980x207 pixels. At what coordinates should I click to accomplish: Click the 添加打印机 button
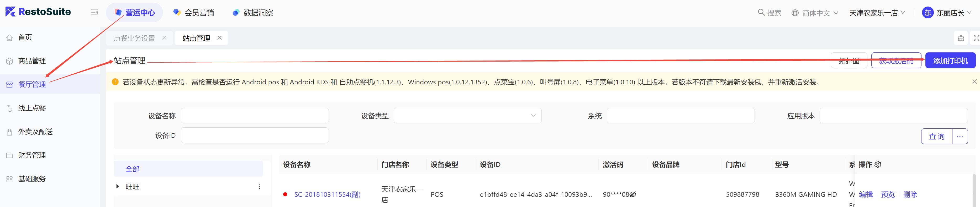click(x=950, y=61)
